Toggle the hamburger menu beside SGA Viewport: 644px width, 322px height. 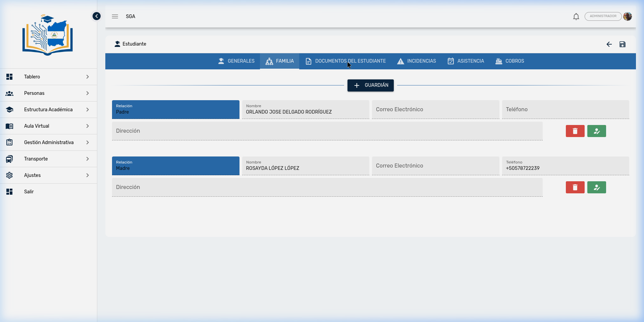coord(115,16)
